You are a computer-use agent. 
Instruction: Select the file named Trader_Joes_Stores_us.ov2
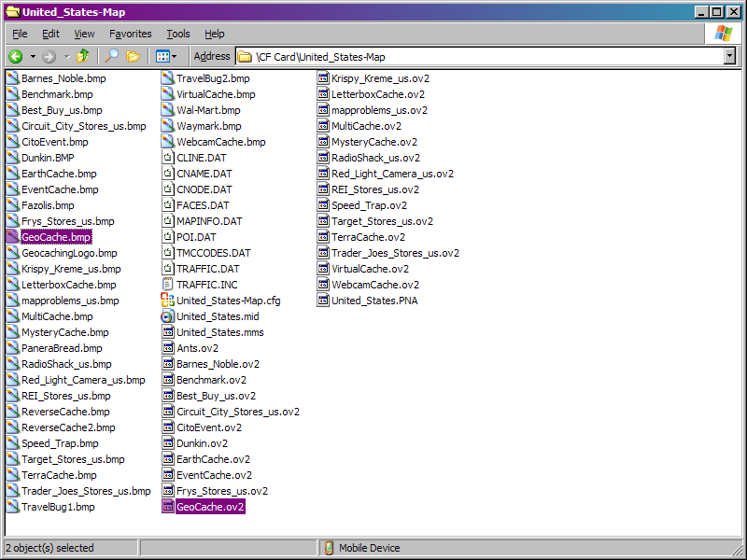pyautogui.click(x=395, y=253)
